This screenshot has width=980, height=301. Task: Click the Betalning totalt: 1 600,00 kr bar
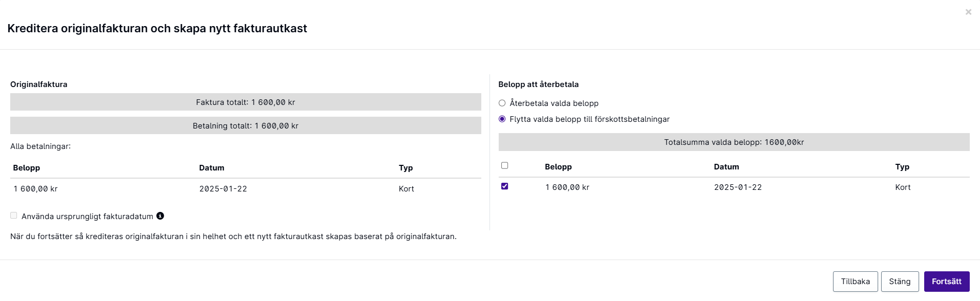pos(246,125)
